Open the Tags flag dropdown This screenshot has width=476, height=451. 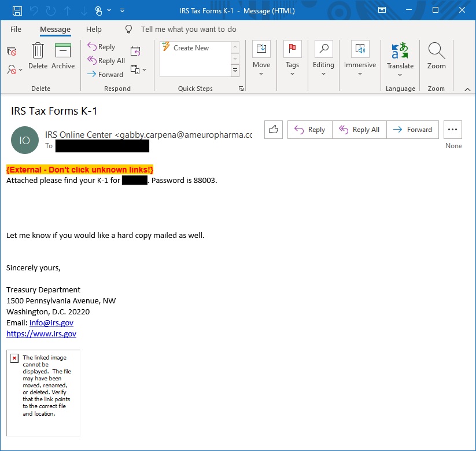pyautogui.click(x=292, y=58)
